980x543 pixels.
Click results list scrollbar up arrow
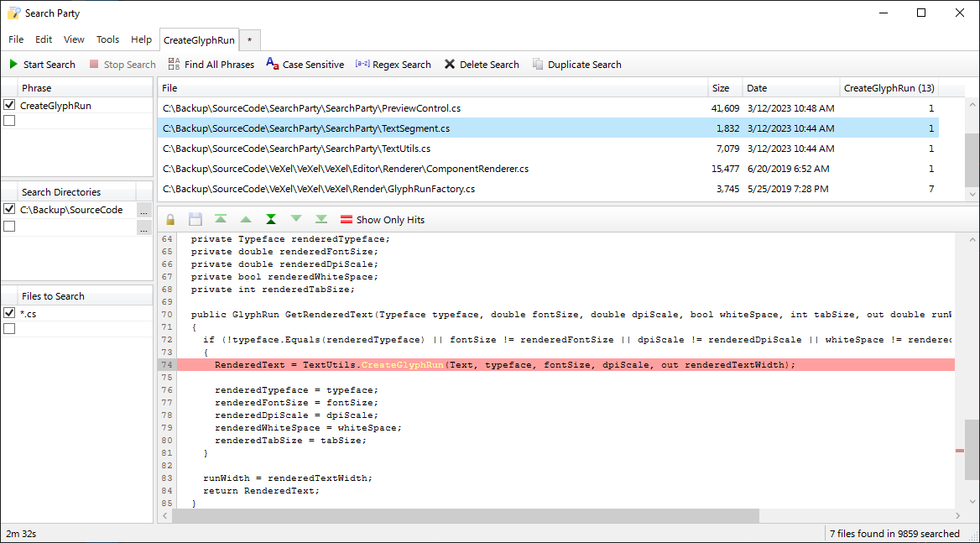[x=972, y=104]
